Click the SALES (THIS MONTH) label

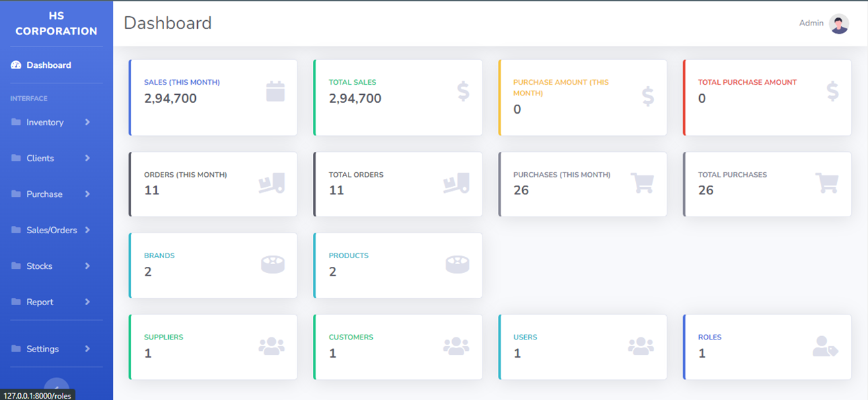[x=182, y=82]
